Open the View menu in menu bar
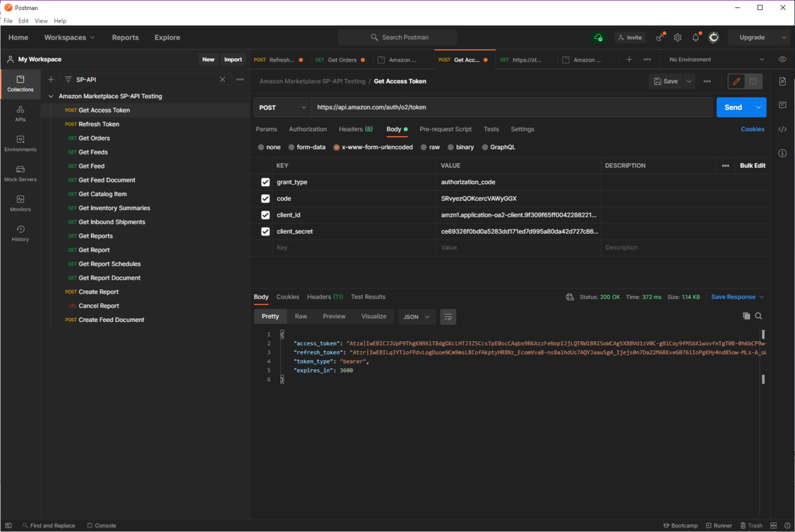 coord(41,21)
